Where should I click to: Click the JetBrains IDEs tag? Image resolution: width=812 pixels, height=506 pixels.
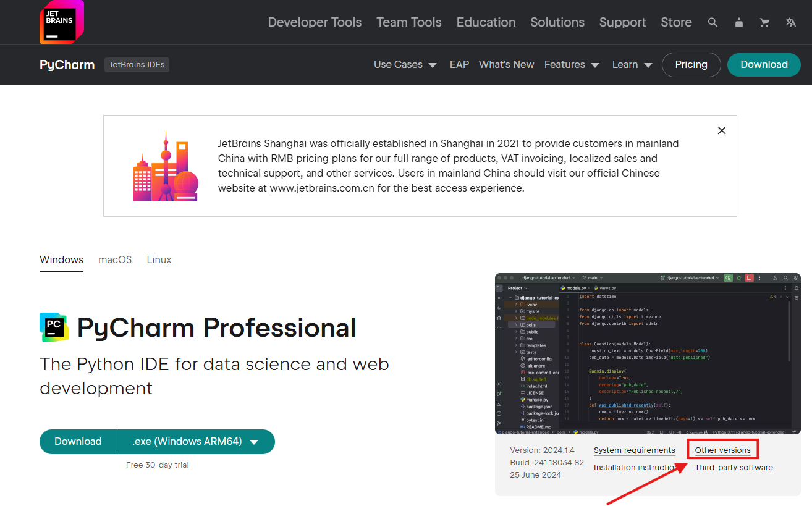(137, 64)
